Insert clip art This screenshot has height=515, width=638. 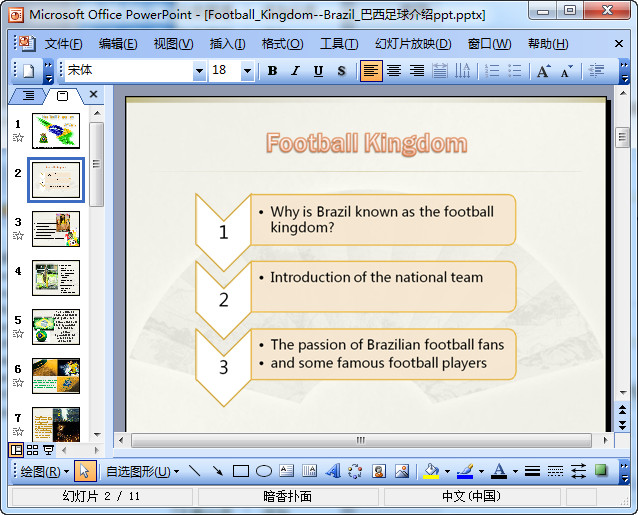click(x=379, y=471)
